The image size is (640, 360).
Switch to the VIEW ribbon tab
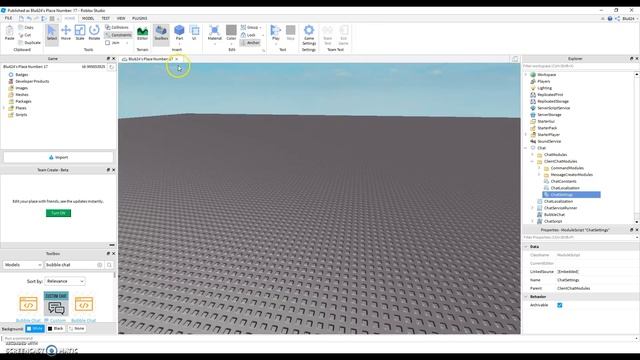121,18
